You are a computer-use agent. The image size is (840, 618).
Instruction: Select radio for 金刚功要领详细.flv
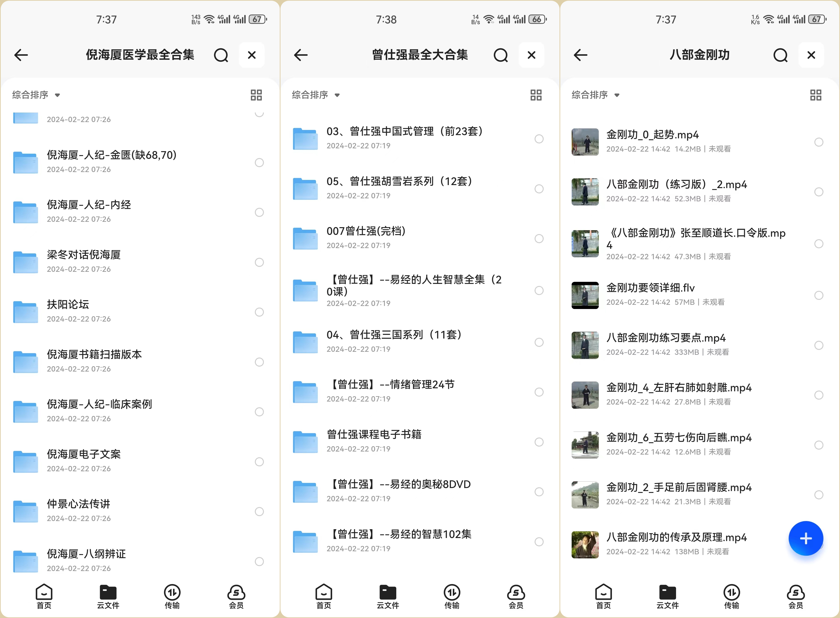819,295
